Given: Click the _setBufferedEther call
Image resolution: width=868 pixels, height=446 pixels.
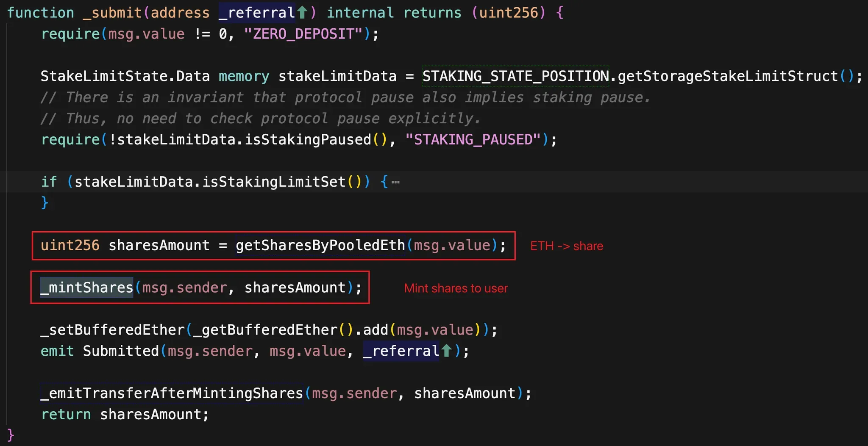Looking at the screenshot, I should coord(113,330).
